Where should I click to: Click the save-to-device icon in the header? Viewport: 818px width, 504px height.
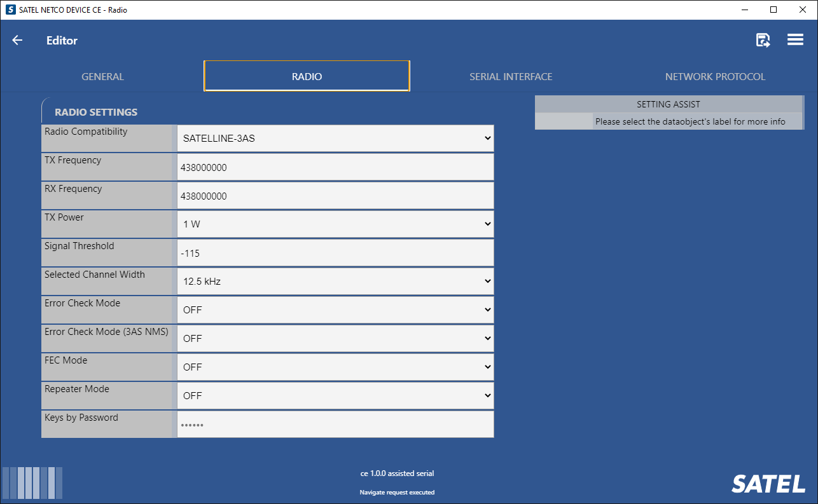(x=763, y=40)
